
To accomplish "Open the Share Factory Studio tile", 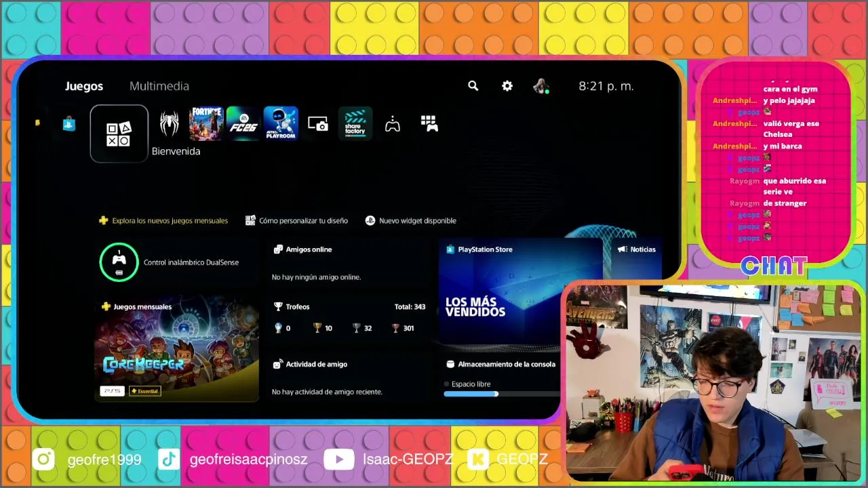I will tap(355, 123).
